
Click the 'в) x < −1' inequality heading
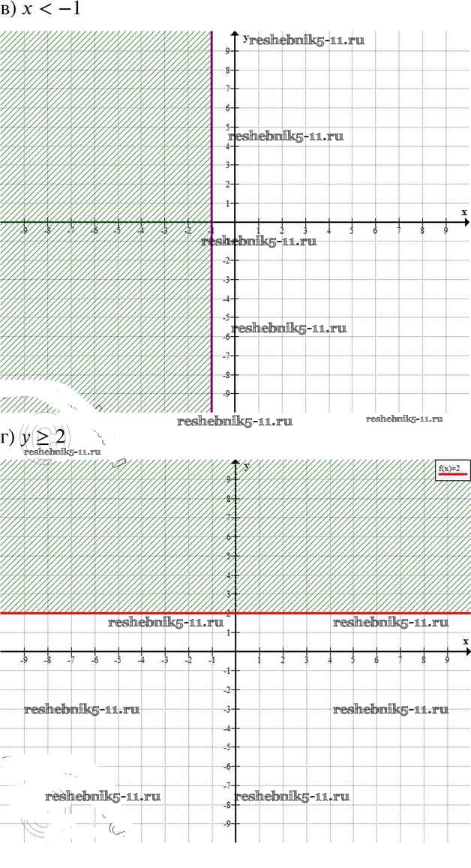(41, 13)
